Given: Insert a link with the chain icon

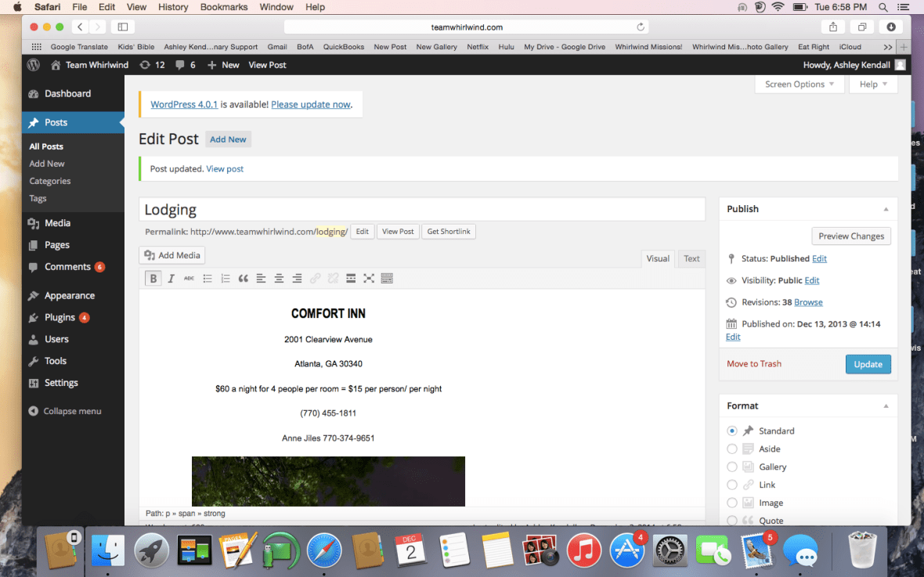Looking at the screenshot, I should tap(315, 278).
